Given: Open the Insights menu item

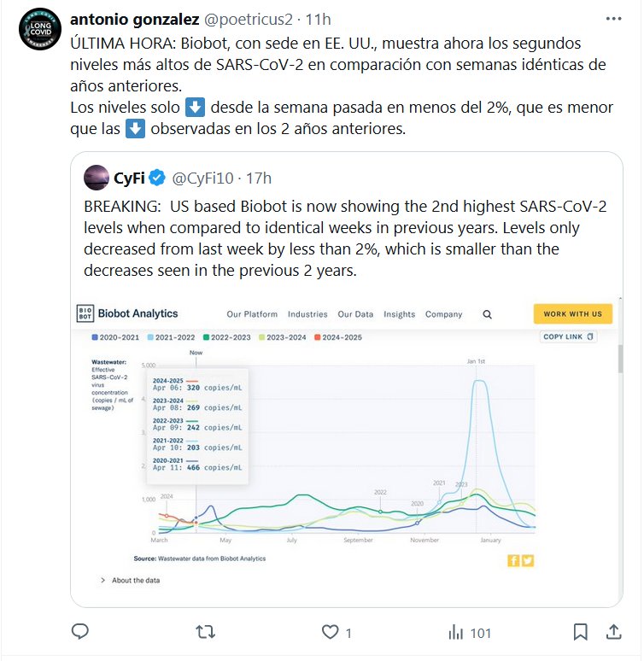Looking at the screenshot, I should pos(399,314).
